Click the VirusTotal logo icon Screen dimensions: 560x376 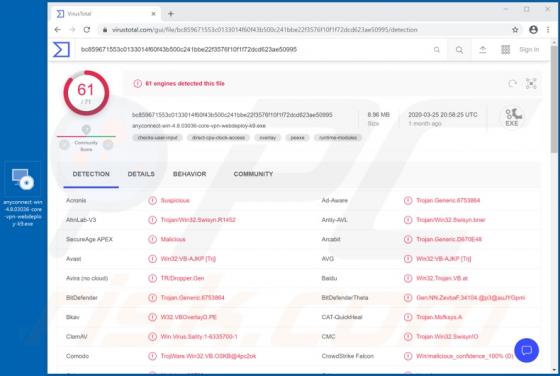(x=61, y=49)
